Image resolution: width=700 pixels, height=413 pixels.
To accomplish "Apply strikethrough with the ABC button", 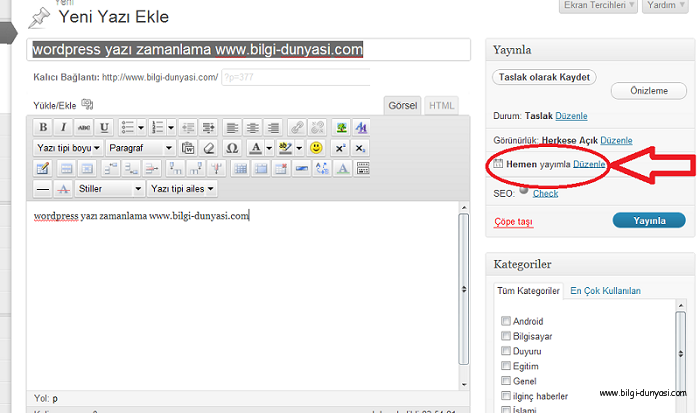I will 83,127.
